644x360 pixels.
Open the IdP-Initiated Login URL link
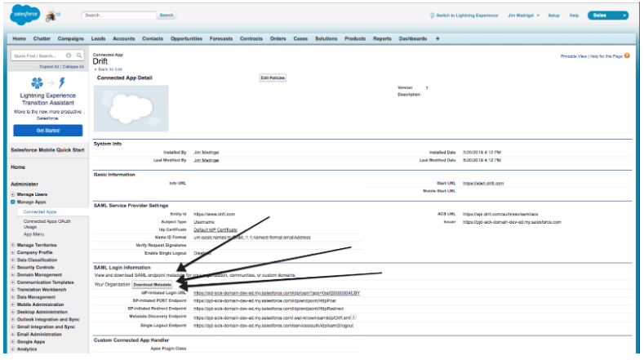[277, 293]
